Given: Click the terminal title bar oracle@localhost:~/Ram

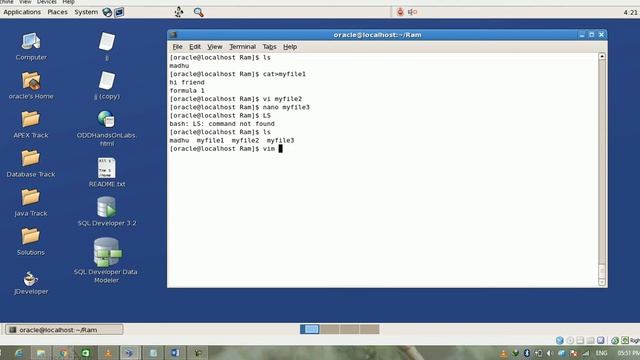Looking at the screenshot, I should (377, 35).
